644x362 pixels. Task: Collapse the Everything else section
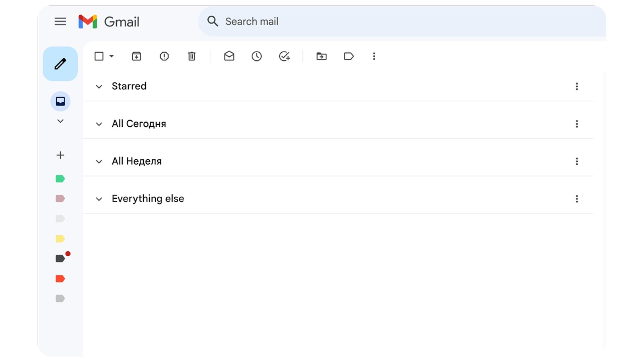(99, 199)
